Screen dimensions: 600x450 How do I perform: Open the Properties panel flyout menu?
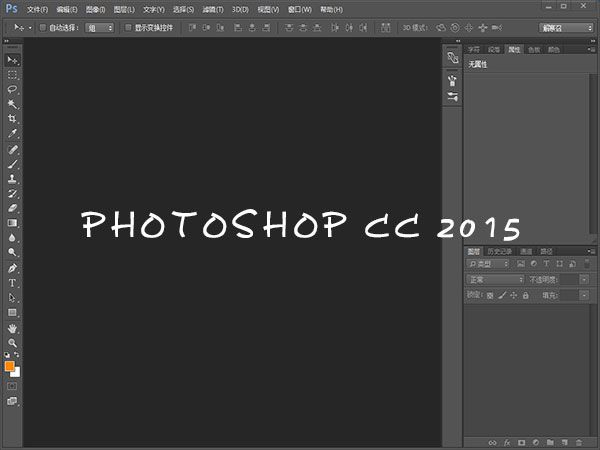pyautogui.click(x=591, y=49)
